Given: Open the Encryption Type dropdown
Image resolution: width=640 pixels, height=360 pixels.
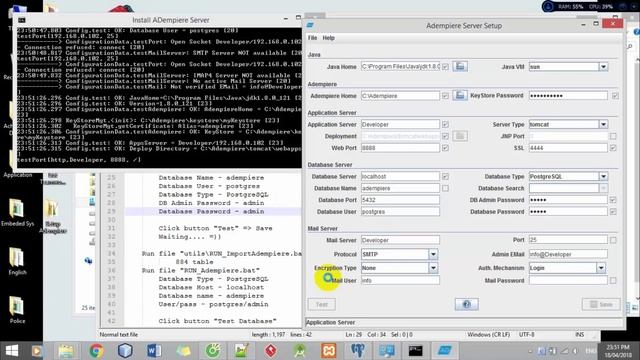Looking at the screenshot, I should 433,268.
